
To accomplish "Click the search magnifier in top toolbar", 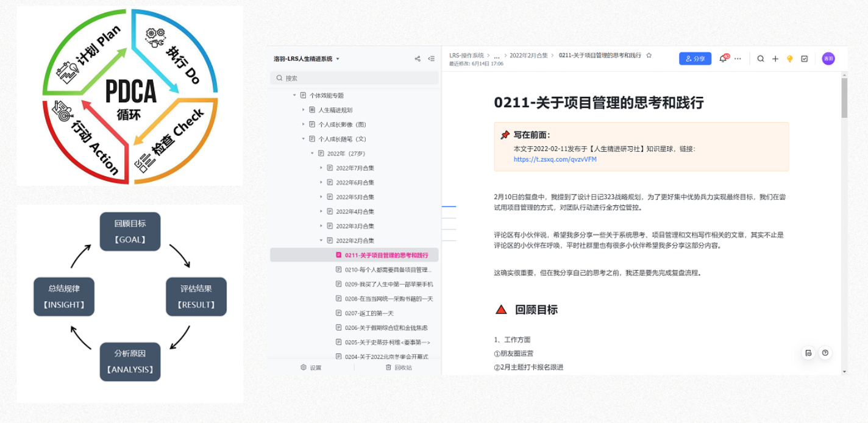I will [x=761, y=59].
